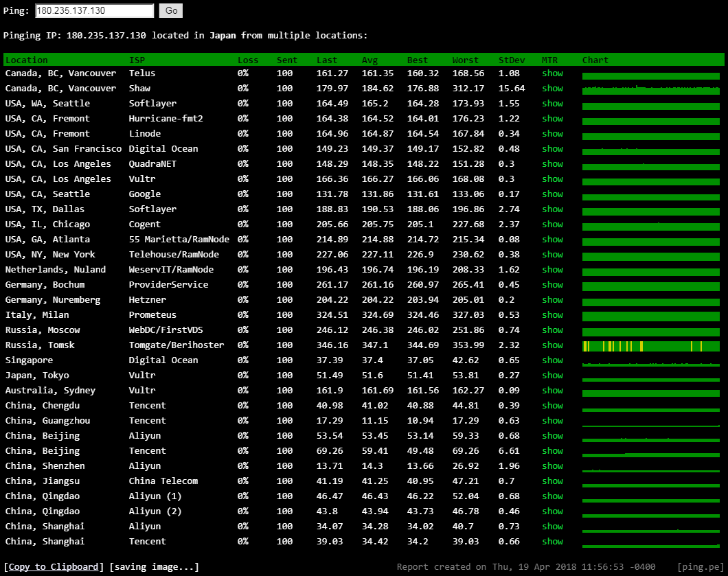This screenshot has height=576, width=728.
Task: Show MTR for Vancouver Telus row
Action: (552, 73)
